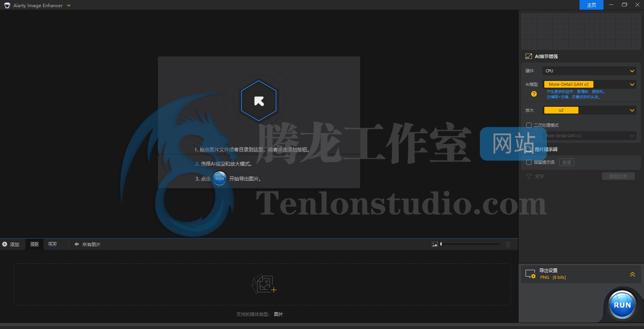Image resolution: width=644 pixels, height=329 pixels.
Task: Click the AI细节增强 panel icon
Action: click(529, 56)
